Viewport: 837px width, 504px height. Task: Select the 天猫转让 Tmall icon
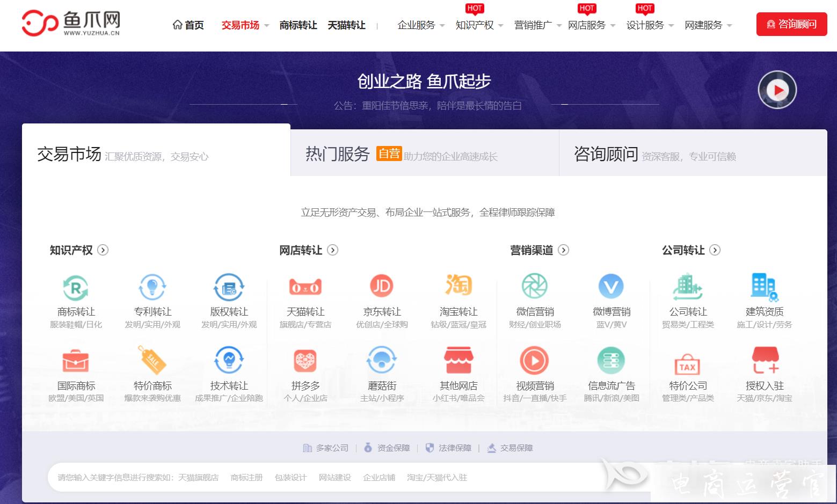coord(305,287)
